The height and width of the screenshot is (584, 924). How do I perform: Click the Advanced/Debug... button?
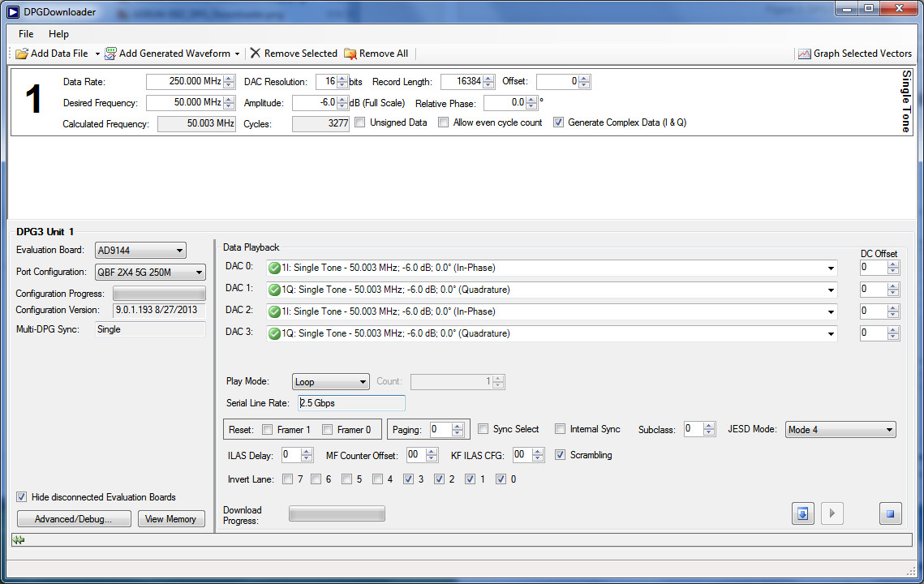(x=74, y=519)
